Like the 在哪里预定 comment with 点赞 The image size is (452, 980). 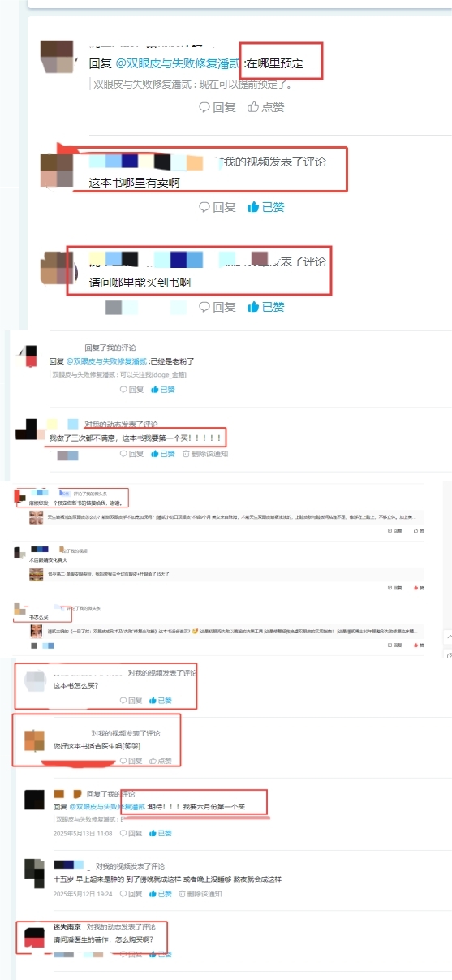coord(266,106)
